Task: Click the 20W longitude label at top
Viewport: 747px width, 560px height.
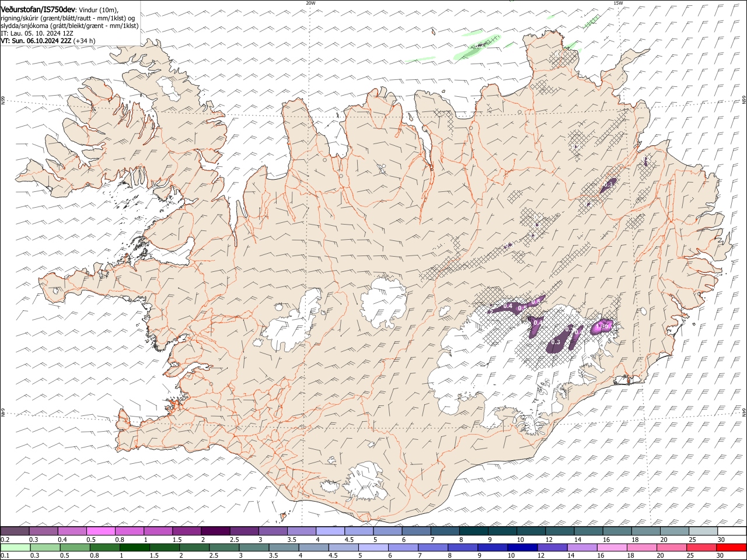Action: 310,3
